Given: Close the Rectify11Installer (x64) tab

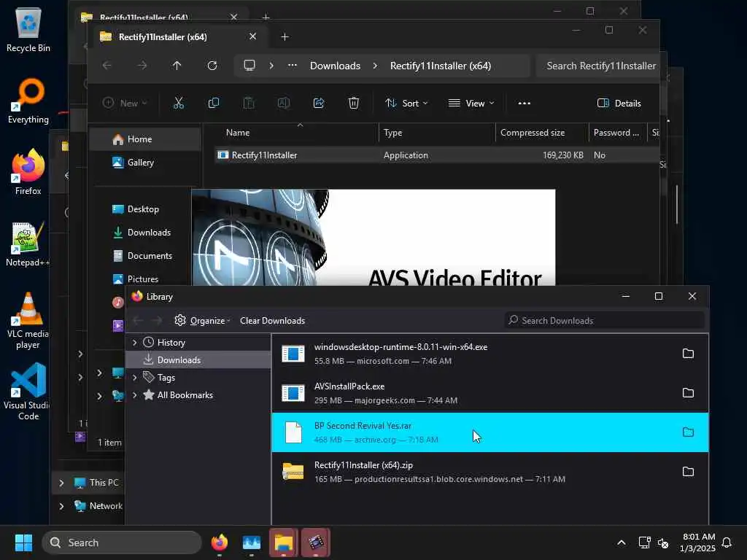Looking at the screenshot, I should [x=252, y=36].
